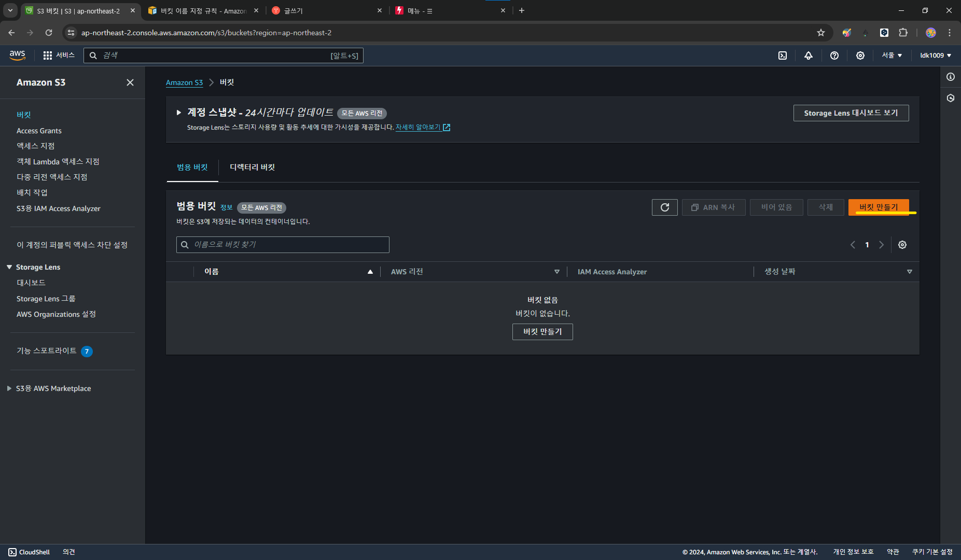Image resolution: width=961 pixels, height=560 pixels.
Task: Open console settings gear in top bar
Action: (860, 55)
